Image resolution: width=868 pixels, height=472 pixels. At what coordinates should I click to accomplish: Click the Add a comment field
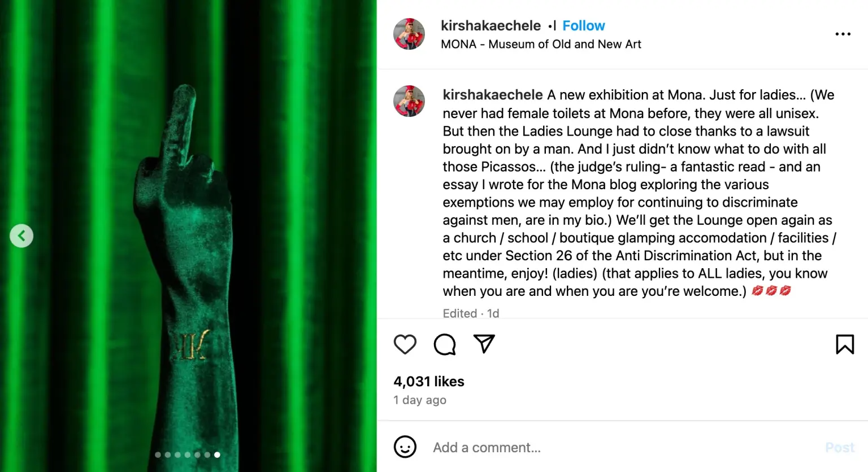click(x=622, y=448)
